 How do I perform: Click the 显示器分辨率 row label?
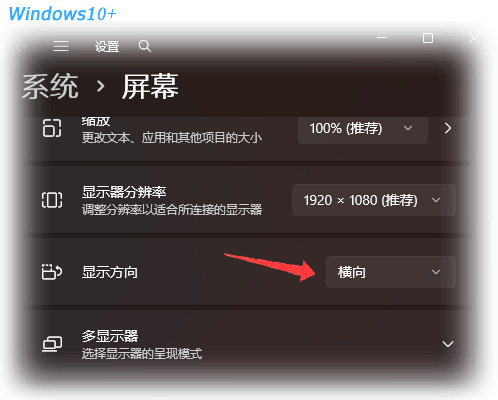pyautogui.click(x=124, y=192)
